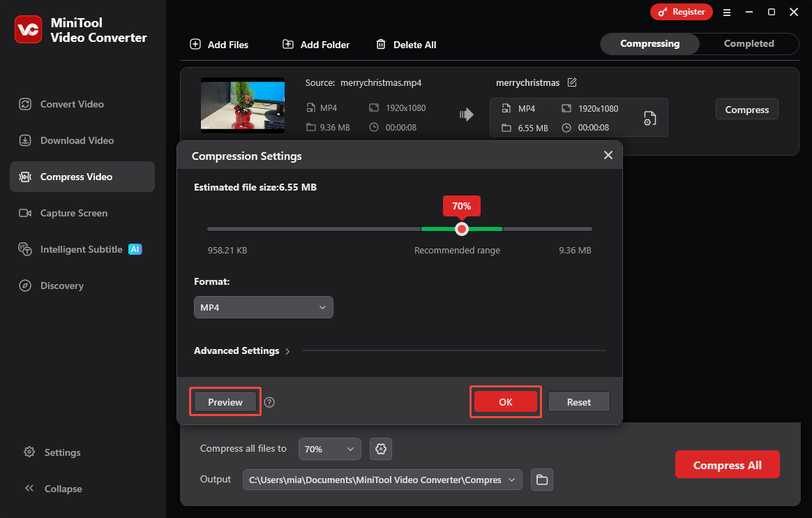Viewport: 812px width, 518px height.
Task: Open the Compress all files percentage dropdown
Action: click(x=329, y=449)
